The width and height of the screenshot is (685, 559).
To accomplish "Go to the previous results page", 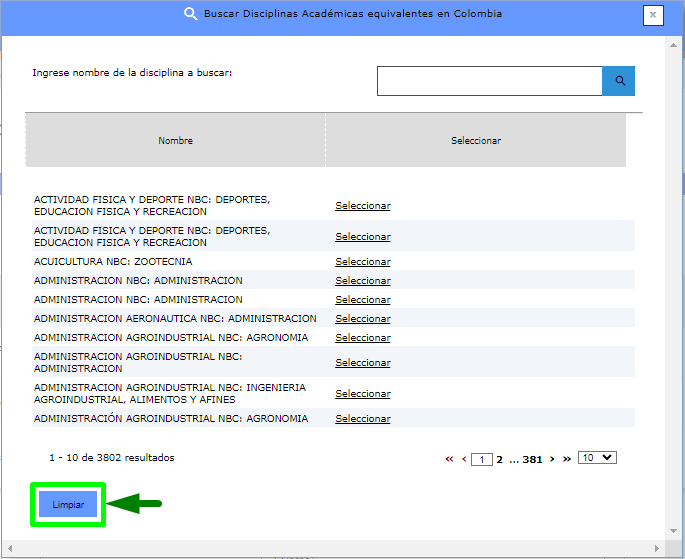I will [x=464, y=459].
